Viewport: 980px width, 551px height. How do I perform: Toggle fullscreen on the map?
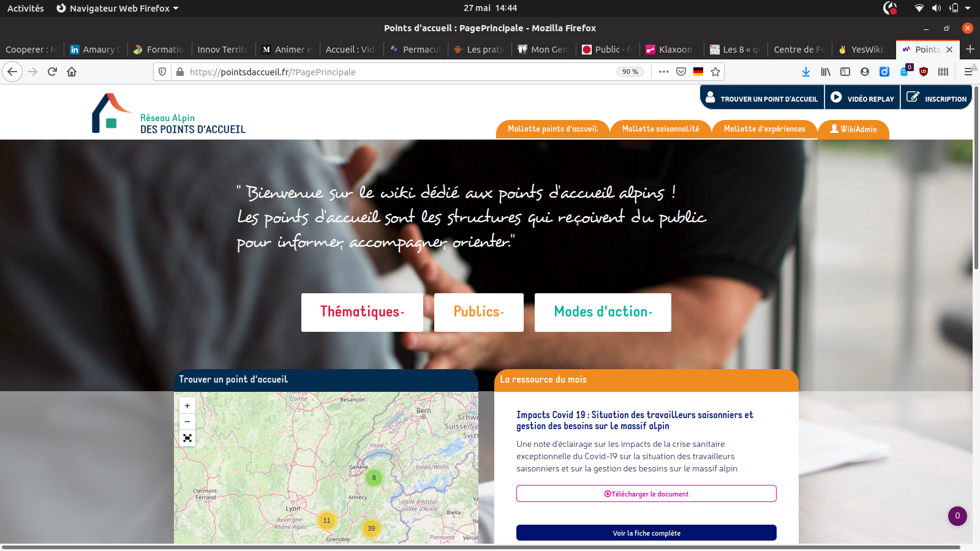187,438
